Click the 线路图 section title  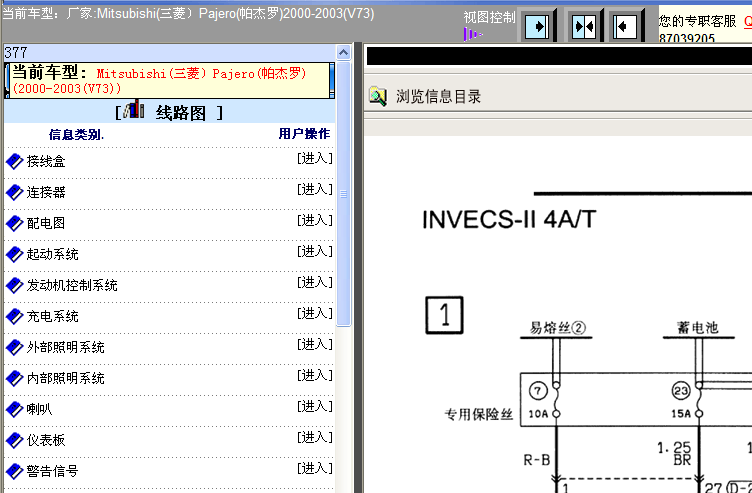pos(181,113)
